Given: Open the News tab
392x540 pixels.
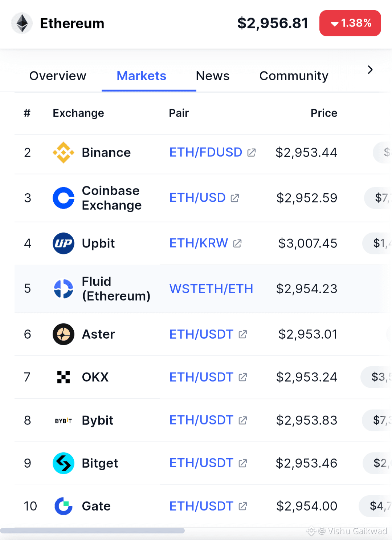Looking at the screenshot, I should pyautogui.click(x=213, y=76).
